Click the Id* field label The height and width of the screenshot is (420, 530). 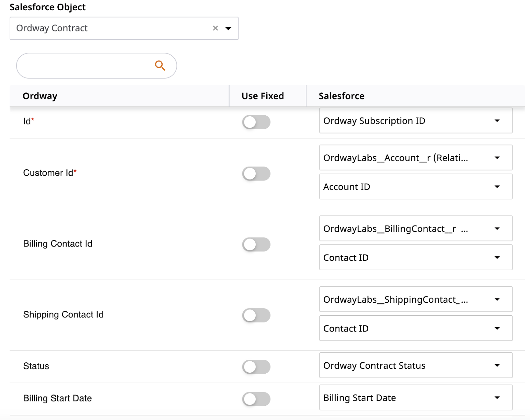pyautogui.click(x=28, y=121)
